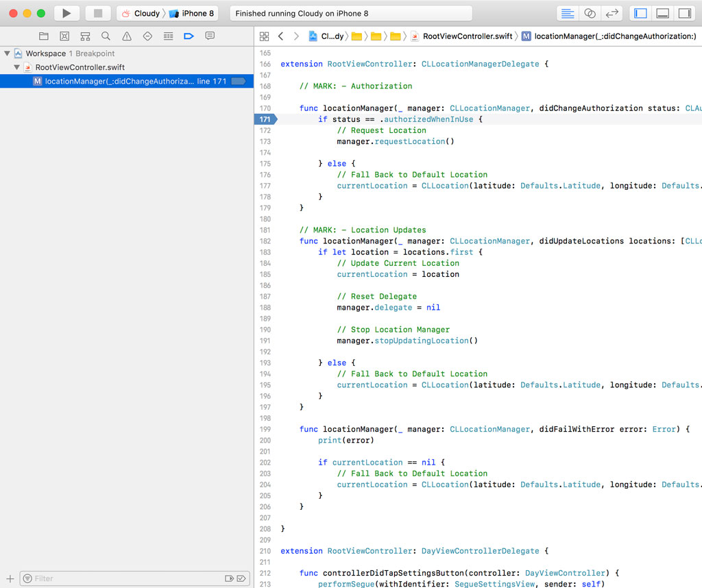Show the Utilities inspector panel
Image resolution: width=702 pixels, height=588 pixels.
click(x=686, y=13)
